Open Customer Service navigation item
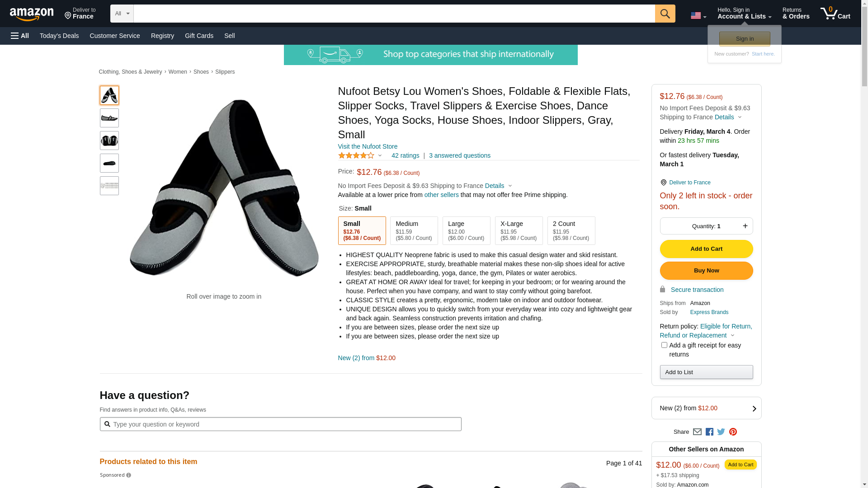 point(115,36)
